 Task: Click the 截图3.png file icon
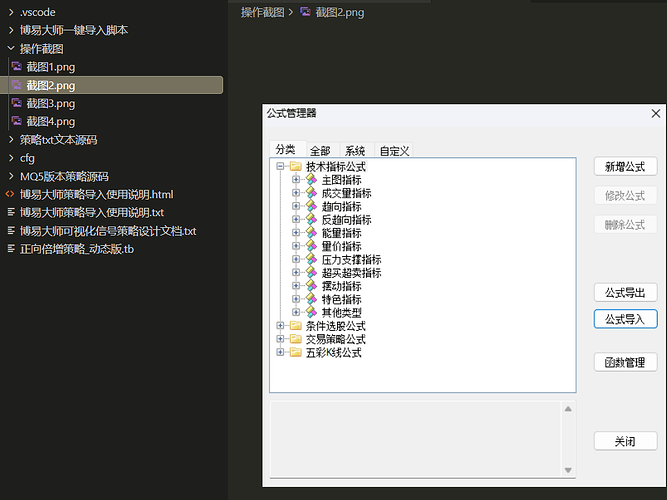[17, 103]
